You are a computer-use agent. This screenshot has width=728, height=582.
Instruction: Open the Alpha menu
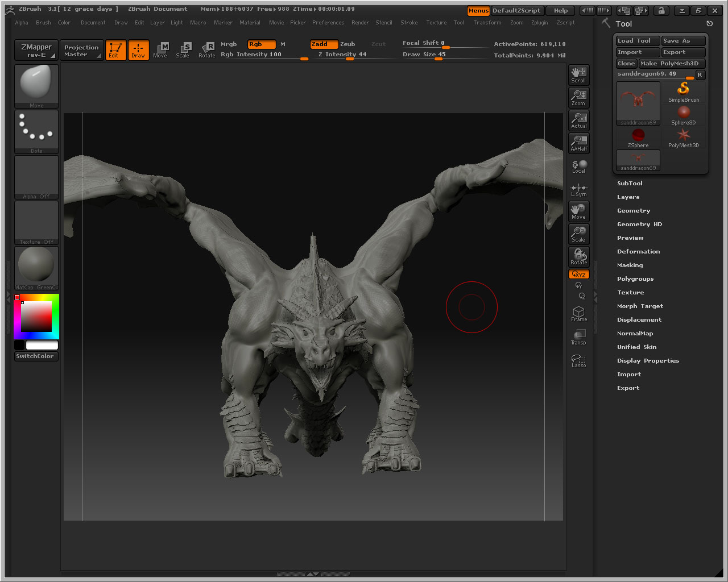point(22,23)
